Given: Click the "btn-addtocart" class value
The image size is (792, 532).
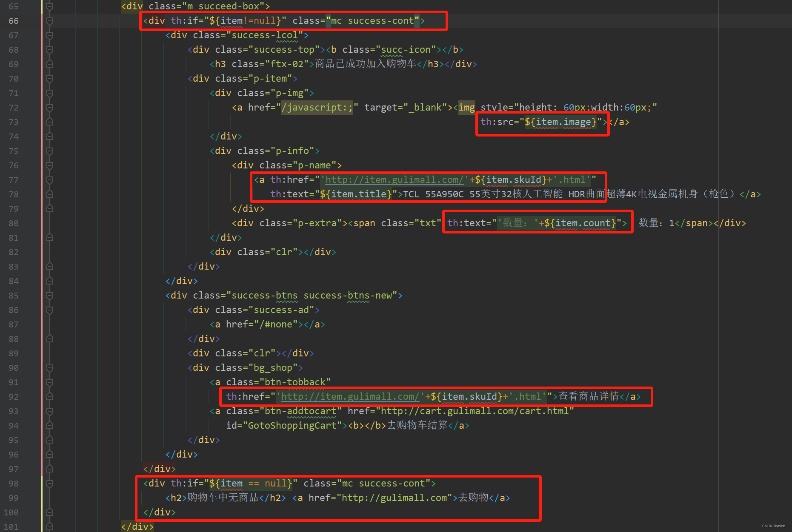Looking at the screenshot, I should [300, 411].
